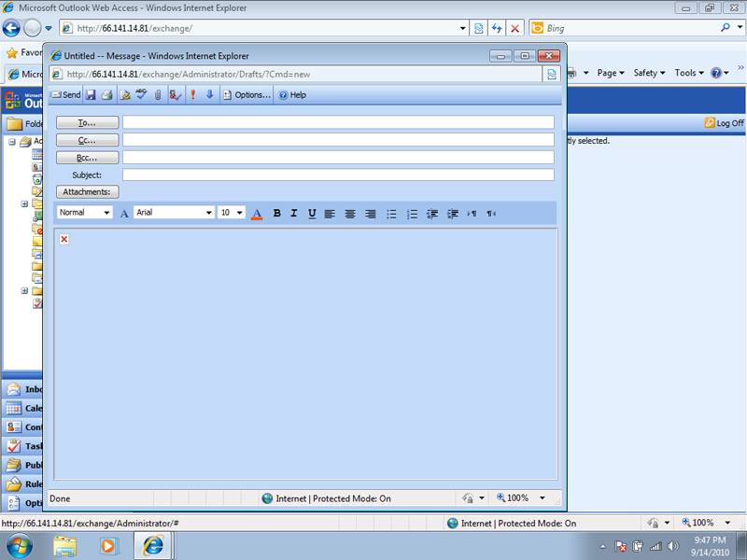The image size is (747, 560).
Task: Open the Contacts shortcut in the sidebar
Action: [22, 427]
